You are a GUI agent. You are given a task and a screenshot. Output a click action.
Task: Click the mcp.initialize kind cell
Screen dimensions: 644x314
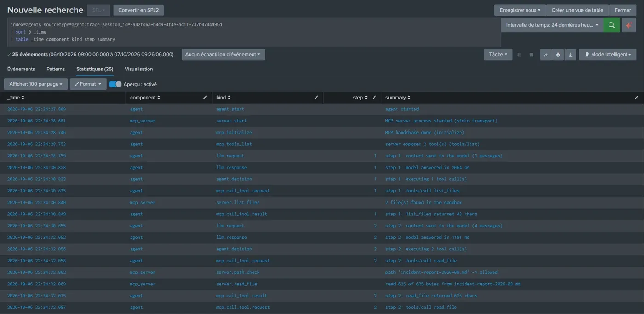[234, 133]
